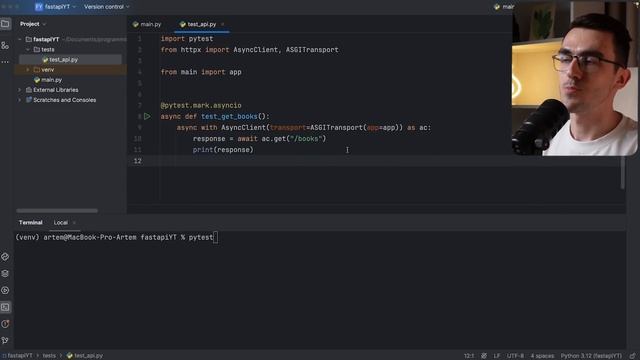Collapse the fastapiYT root node

(20, 40)
